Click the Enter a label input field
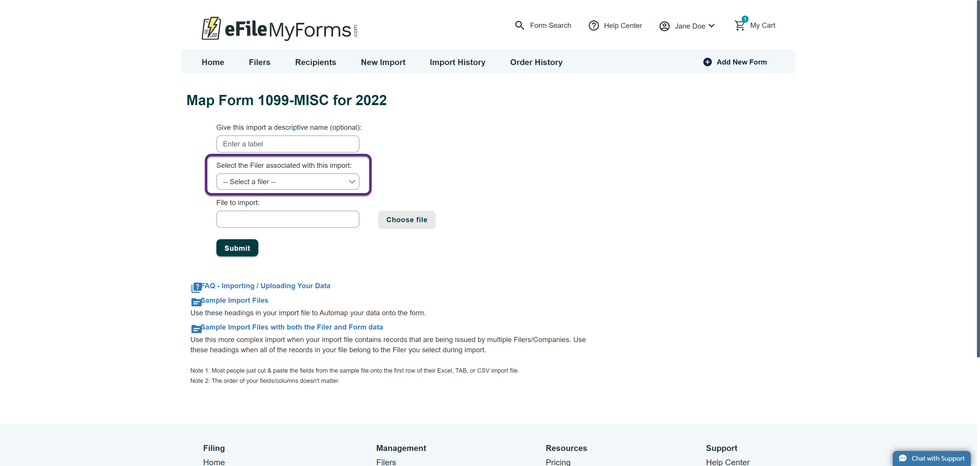Screen dimensions: 980x466 pos(287,144)
